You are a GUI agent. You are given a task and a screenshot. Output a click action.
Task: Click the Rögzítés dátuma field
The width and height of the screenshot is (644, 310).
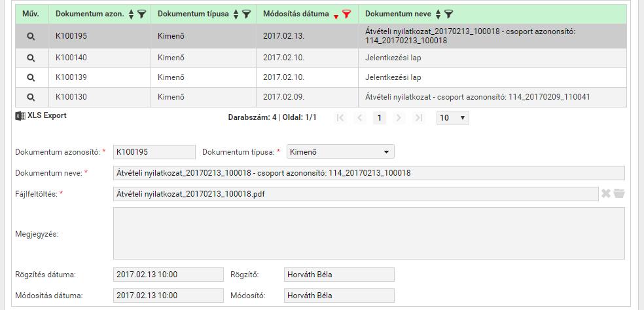tap(168, 274)
